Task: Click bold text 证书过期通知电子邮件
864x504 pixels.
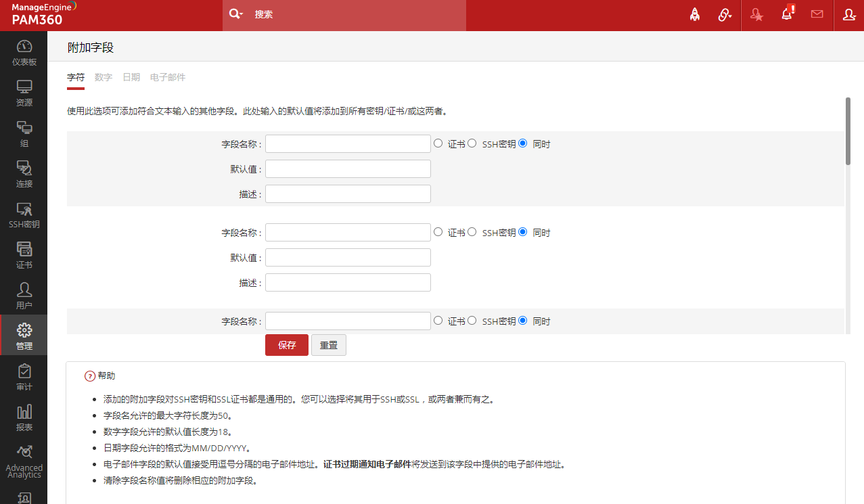Action: point(367,464)
